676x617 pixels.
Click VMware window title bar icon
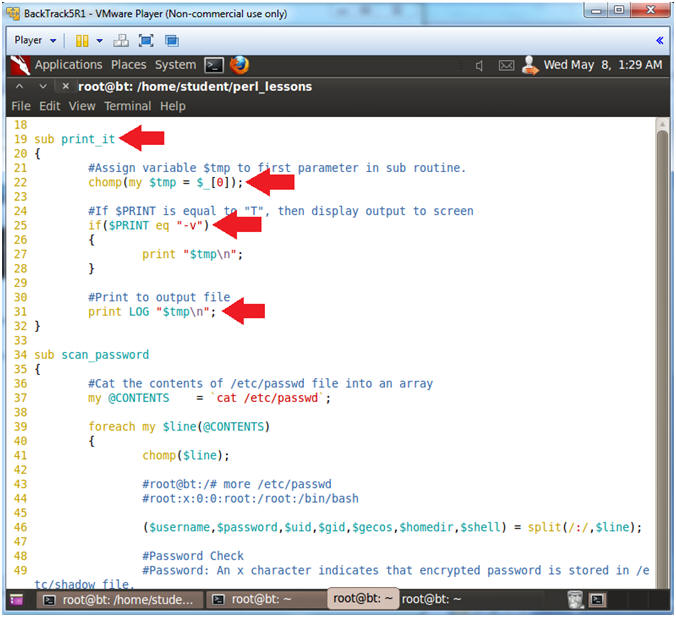(x=13, y=14)
